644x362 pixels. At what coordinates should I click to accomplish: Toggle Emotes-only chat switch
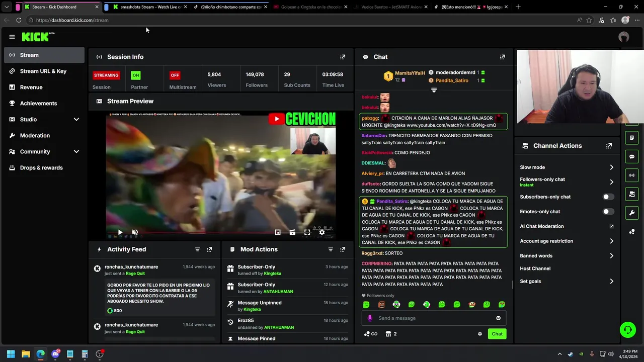[608, 212]
